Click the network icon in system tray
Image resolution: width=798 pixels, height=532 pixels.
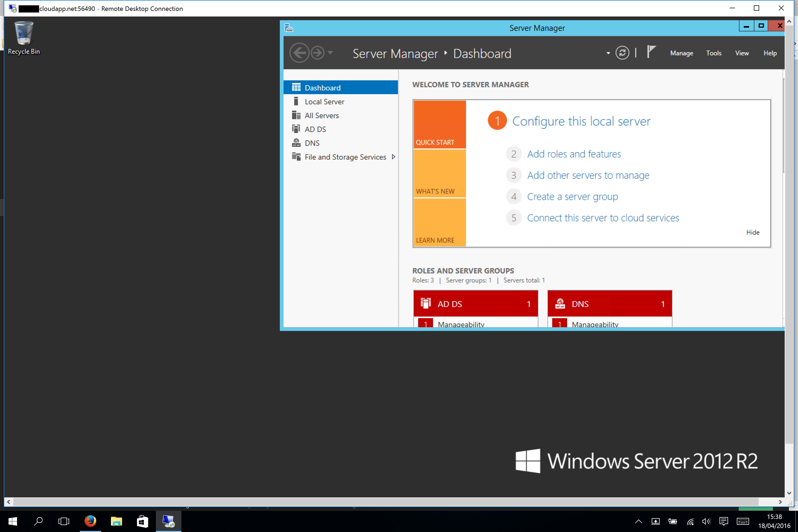pyautogui.click(x=690, y=521)
